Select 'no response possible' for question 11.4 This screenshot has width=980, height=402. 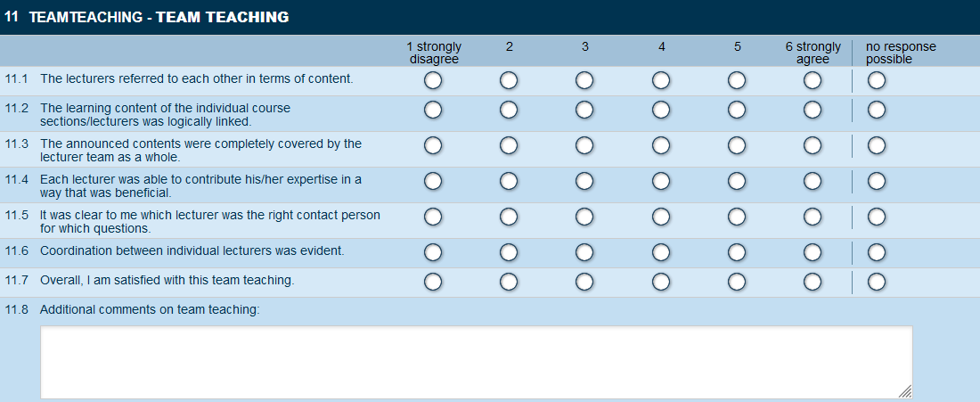point(877,182)
